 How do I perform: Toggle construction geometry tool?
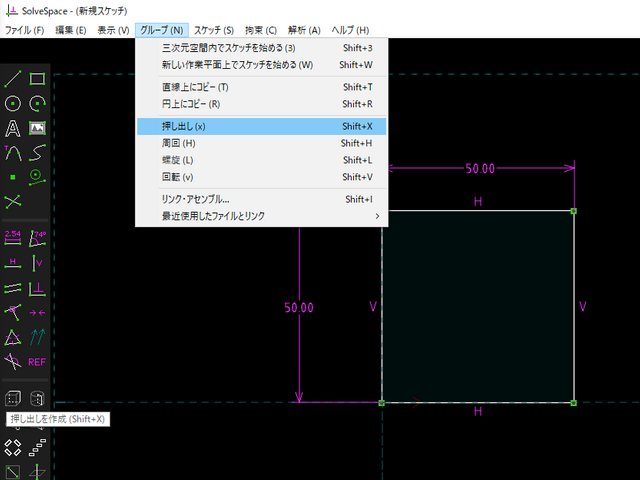click(x=37, y=177)
